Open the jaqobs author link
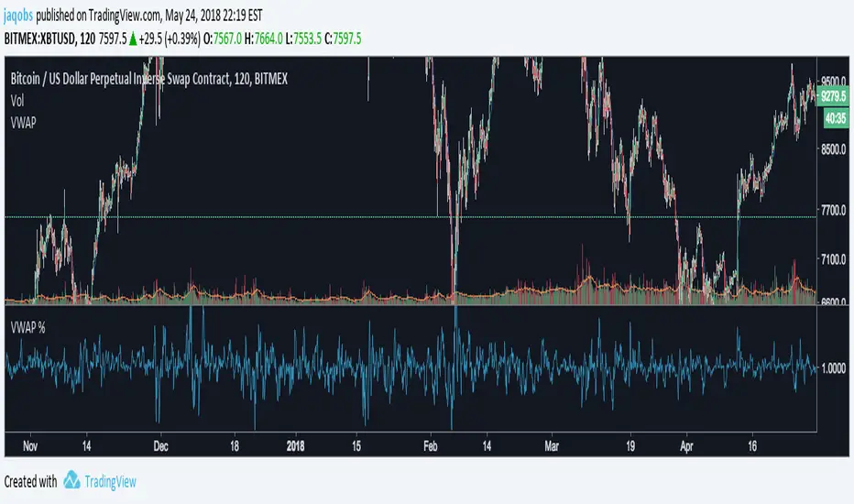The width and height of the screenshot is (854, 504). (x=18, y=16)
